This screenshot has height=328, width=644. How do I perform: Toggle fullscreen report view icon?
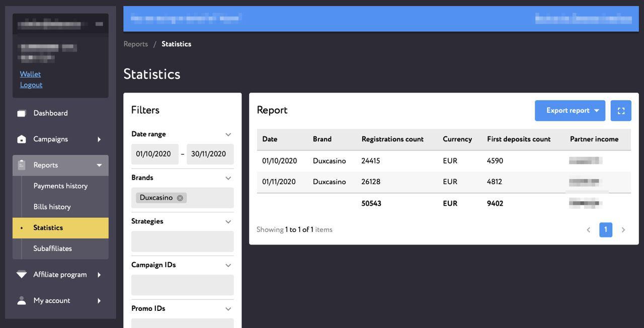[x=621, y=111]
